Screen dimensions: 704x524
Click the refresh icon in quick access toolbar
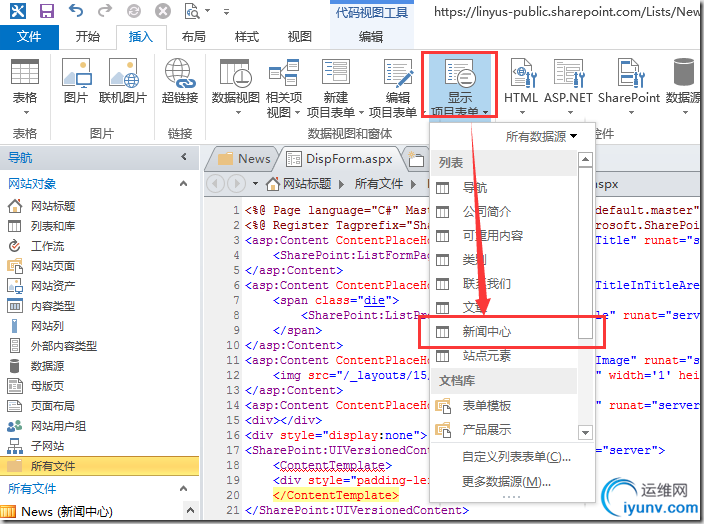[x=134, y=11]
